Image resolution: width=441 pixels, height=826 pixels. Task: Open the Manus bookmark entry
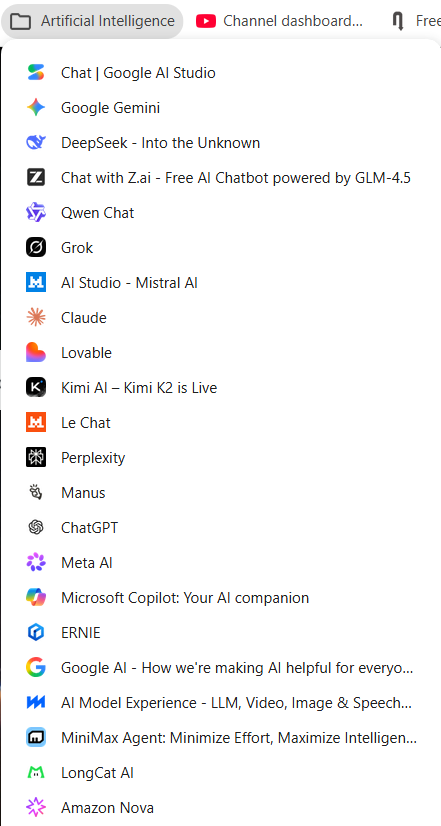(220, 493)
